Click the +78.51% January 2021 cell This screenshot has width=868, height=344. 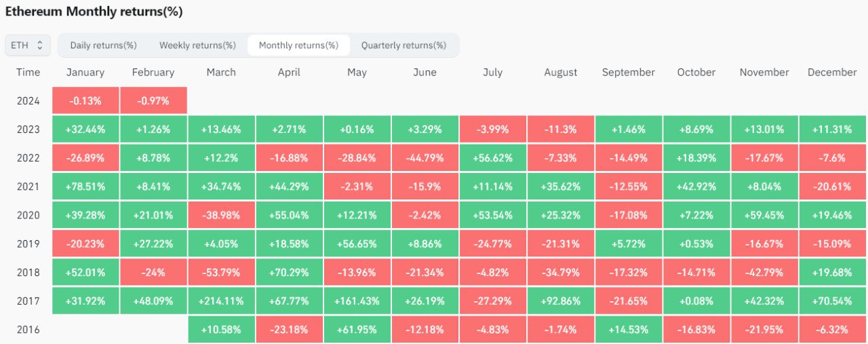(85, 187)
